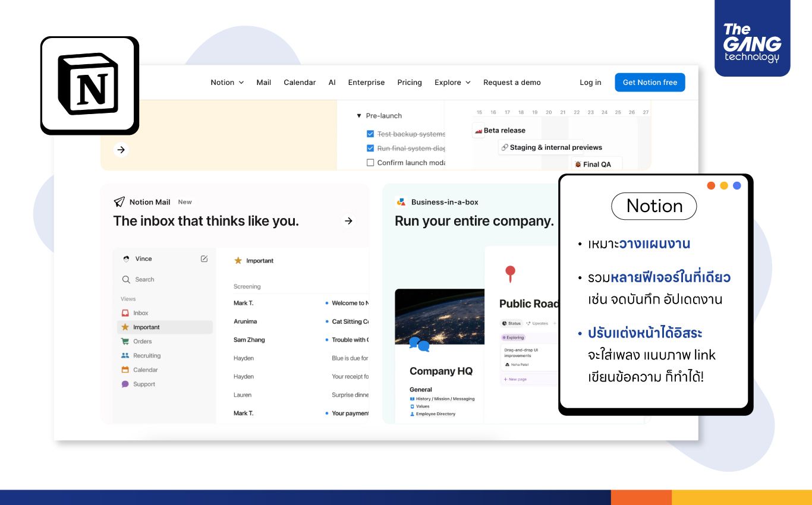Viewport: 812px width, 505px height.
Task: Click the Get Notion free button
Action: tap(650, 83)
